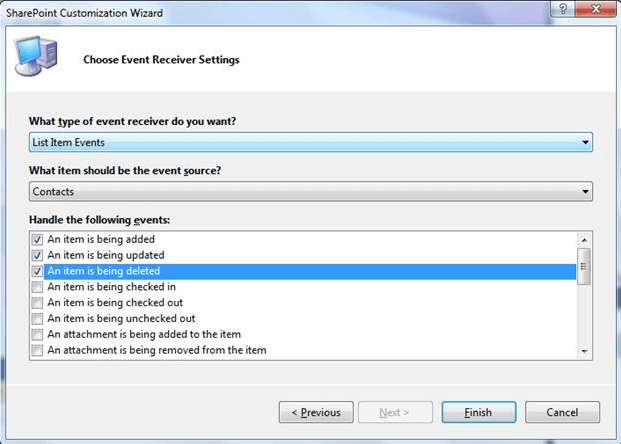The width and height of the screenshot is (621, 444).
Task: Select 'An item is being checked in' row text
Action: tap(112, 287)
